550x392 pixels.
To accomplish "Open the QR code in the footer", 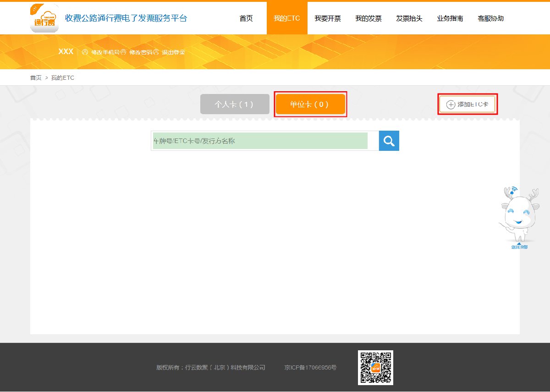I will [x=375, y=367].
